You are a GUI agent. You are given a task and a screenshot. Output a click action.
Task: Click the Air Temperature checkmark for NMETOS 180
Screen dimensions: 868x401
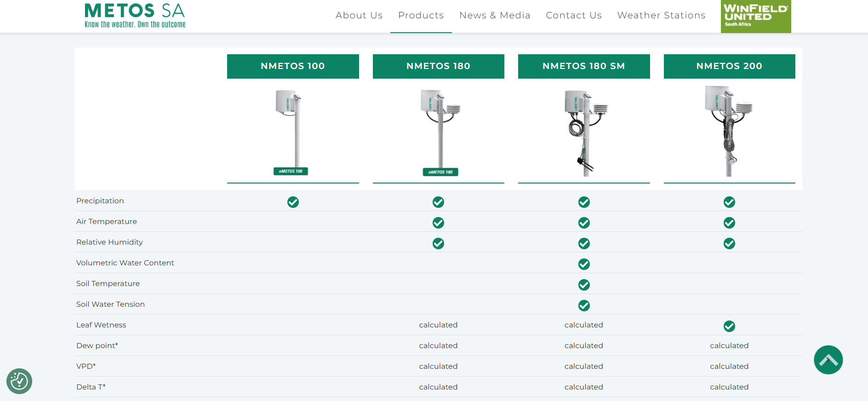click(438, 223)
